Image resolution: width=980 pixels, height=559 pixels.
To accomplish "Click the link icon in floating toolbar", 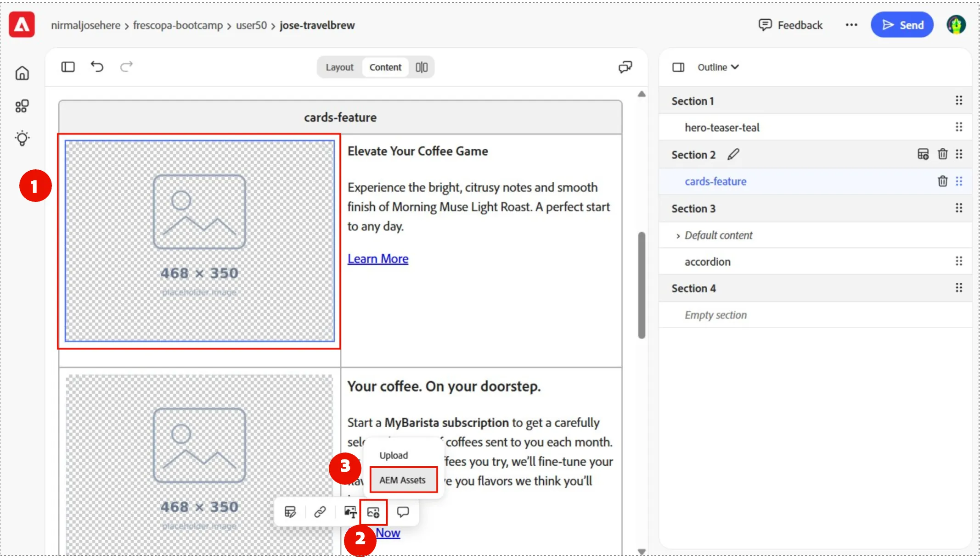I will tap(320, 512).
